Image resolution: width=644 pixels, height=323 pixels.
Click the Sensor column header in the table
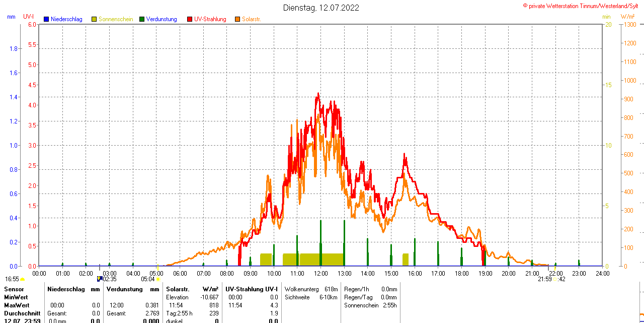(x=14, y=289)
